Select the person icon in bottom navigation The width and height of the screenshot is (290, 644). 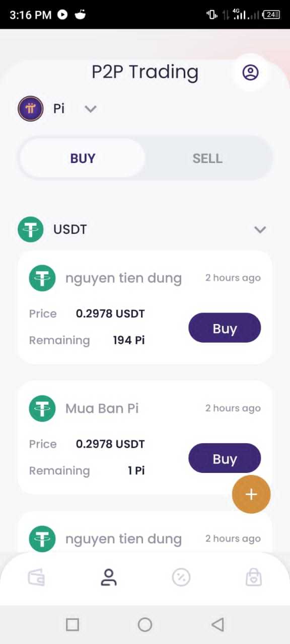(109, 577)
